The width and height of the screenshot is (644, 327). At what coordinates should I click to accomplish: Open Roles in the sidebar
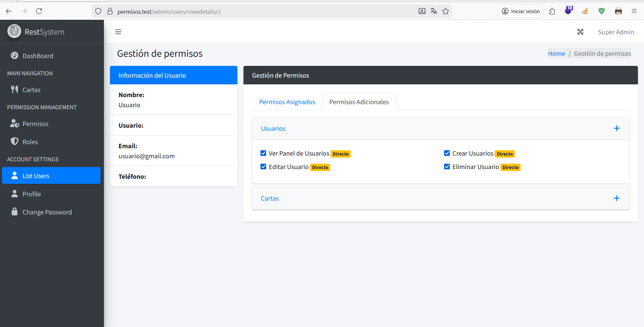(x=30, y=142)
